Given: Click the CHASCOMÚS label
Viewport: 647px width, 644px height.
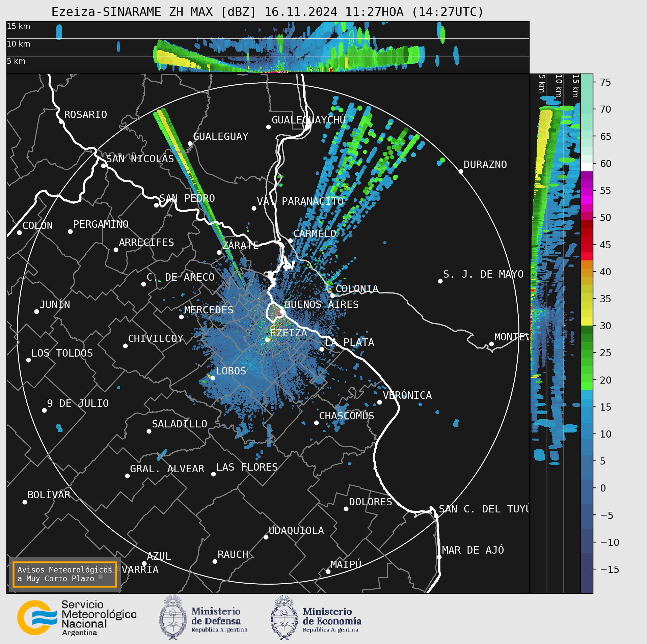Looking at the screenshot, I should click(346, 416).
